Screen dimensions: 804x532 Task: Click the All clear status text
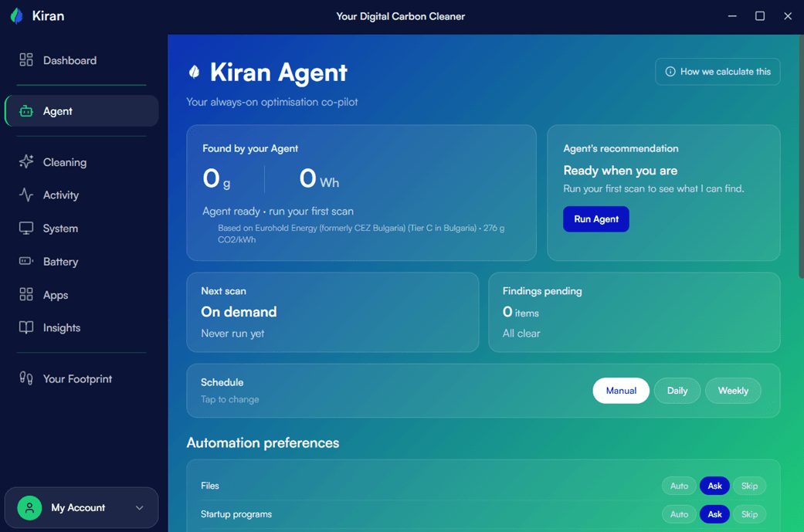[521, 333]
